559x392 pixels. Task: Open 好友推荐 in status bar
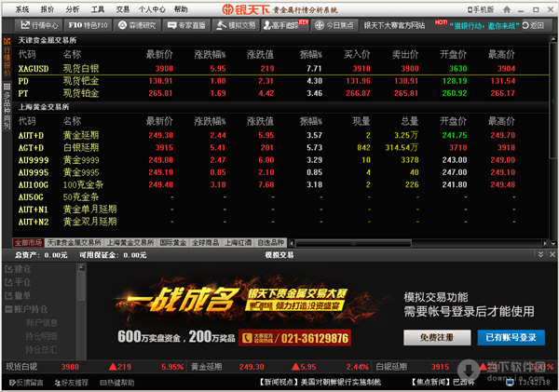[x=72, y=383]
